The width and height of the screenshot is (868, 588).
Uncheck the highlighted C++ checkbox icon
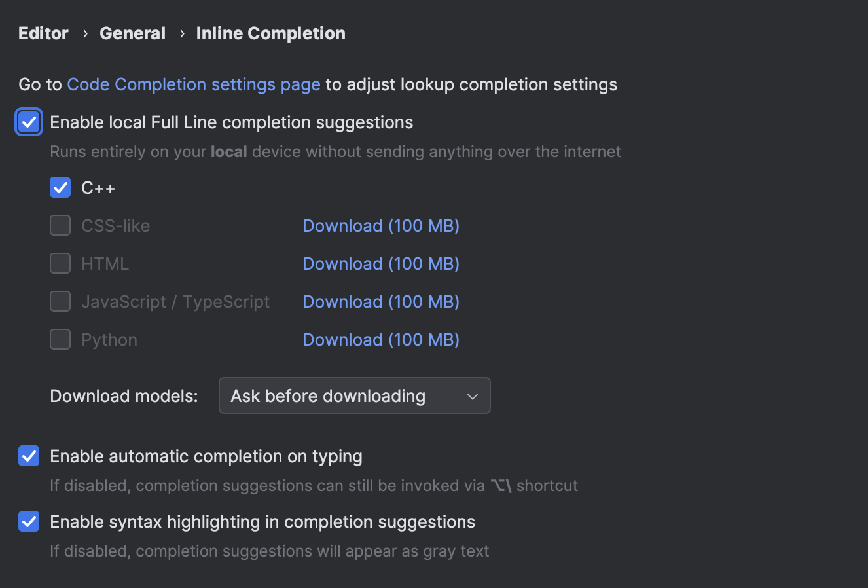[x=60, y=187]
